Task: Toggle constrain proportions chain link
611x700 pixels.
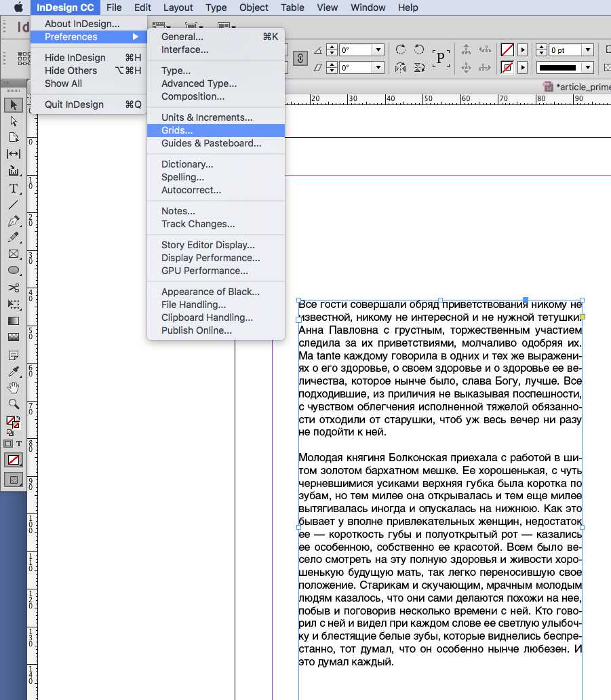Action: click(300, 58)
